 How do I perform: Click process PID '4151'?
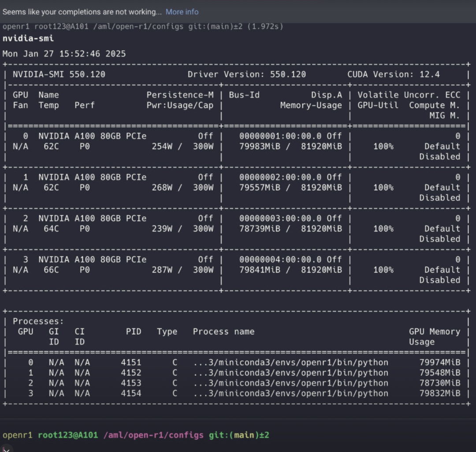click(x=131, y=363)
